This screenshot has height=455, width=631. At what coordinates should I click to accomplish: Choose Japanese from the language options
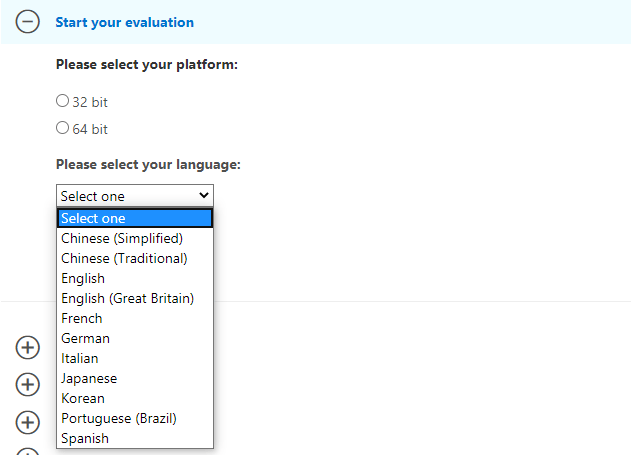click(89, 378)
